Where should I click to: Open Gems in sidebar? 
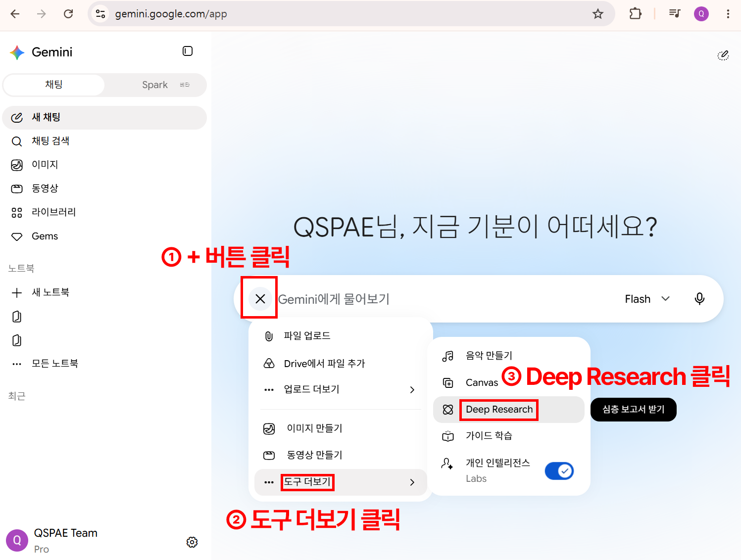tap(104, 236)
